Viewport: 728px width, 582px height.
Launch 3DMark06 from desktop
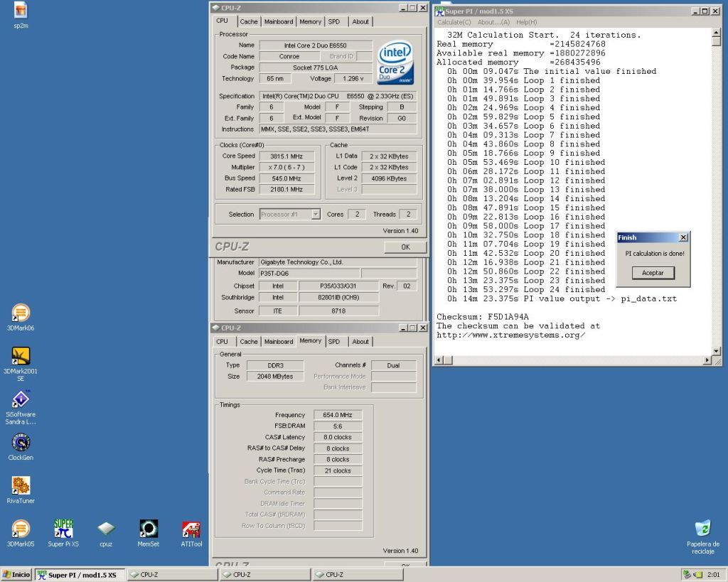(x=21, y=317)
